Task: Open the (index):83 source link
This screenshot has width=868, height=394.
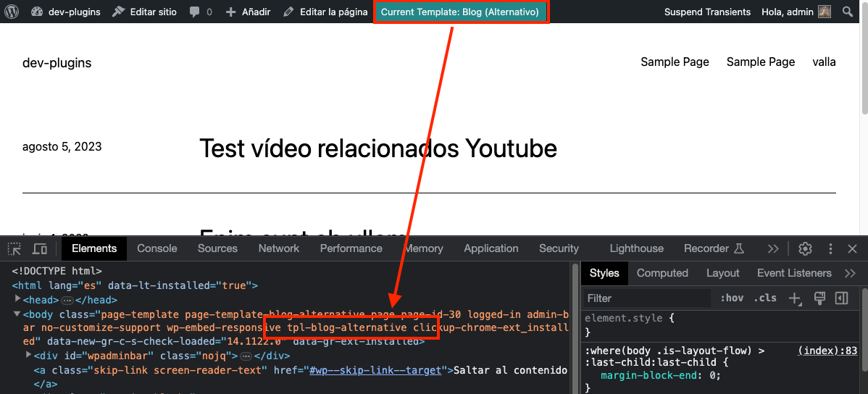Action: [x=827, y=351]
